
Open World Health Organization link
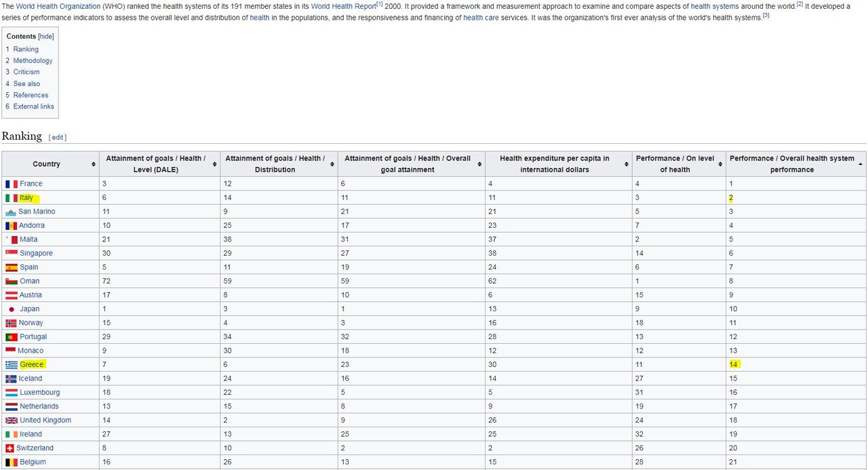[x=58, y=6]
